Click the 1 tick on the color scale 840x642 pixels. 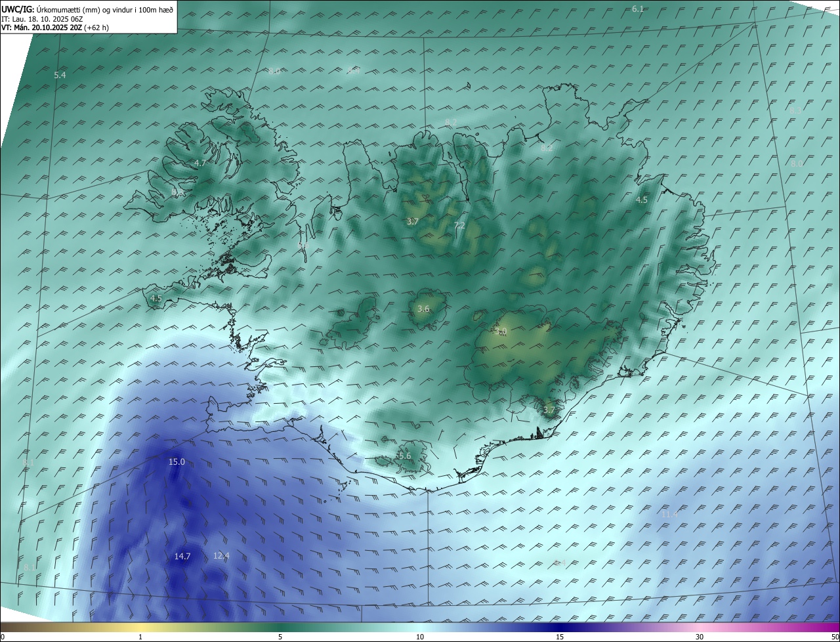140,637
